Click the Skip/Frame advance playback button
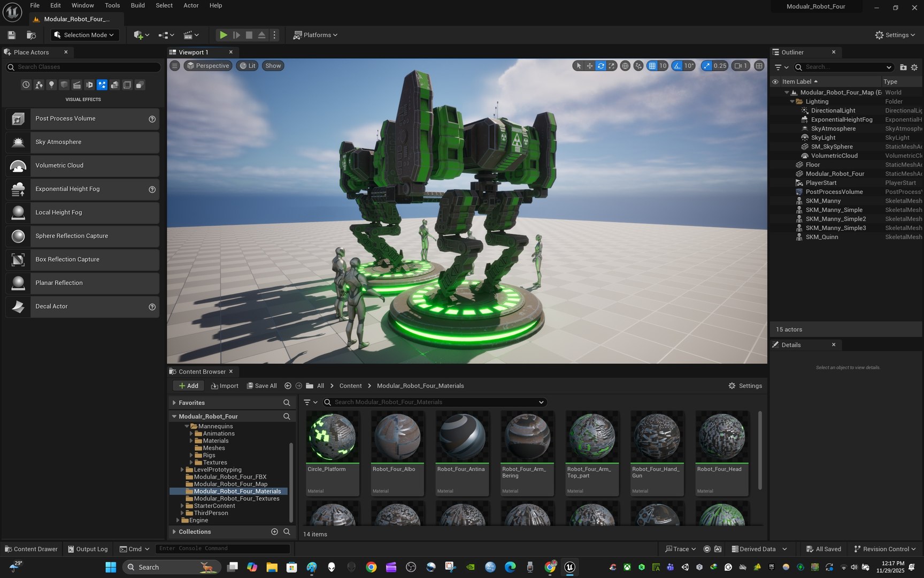Screen dimensions: 924x578 [x=236, y=35]
